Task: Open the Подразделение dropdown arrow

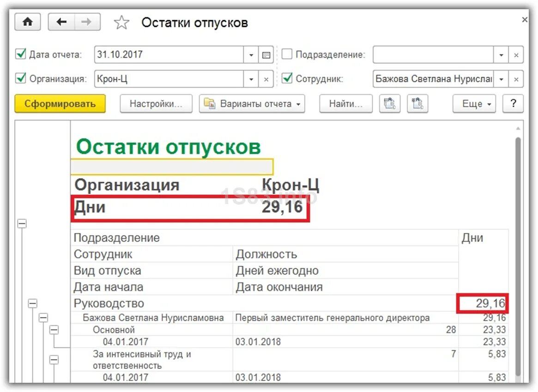Action: pos(502,55)
